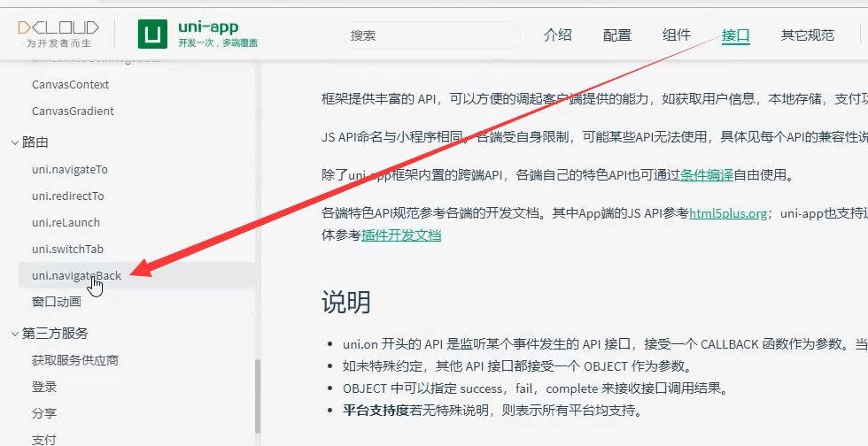
Task: Click paragraph starting 框架提供丰富的 API
Action: click(x=594, y=99)
